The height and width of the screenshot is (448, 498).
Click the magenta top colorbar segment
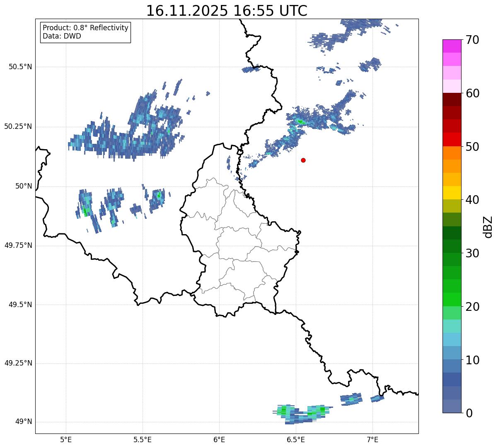coord(452,46)
